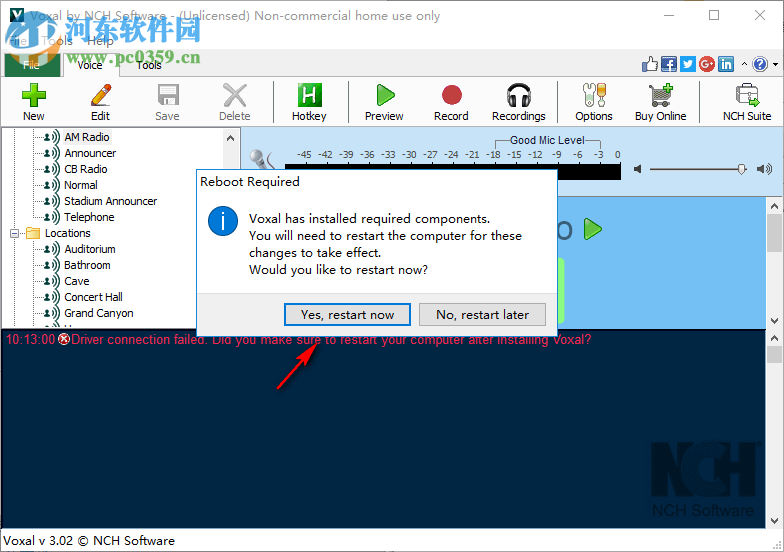Open the Options tools icon

pos(594,96)
